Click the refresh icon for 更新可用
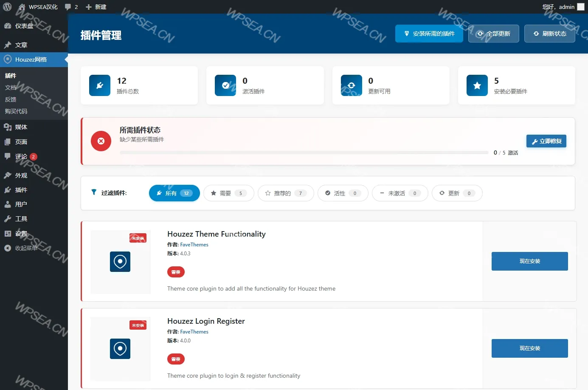The image size is (588, 390). tap(352, 85)
